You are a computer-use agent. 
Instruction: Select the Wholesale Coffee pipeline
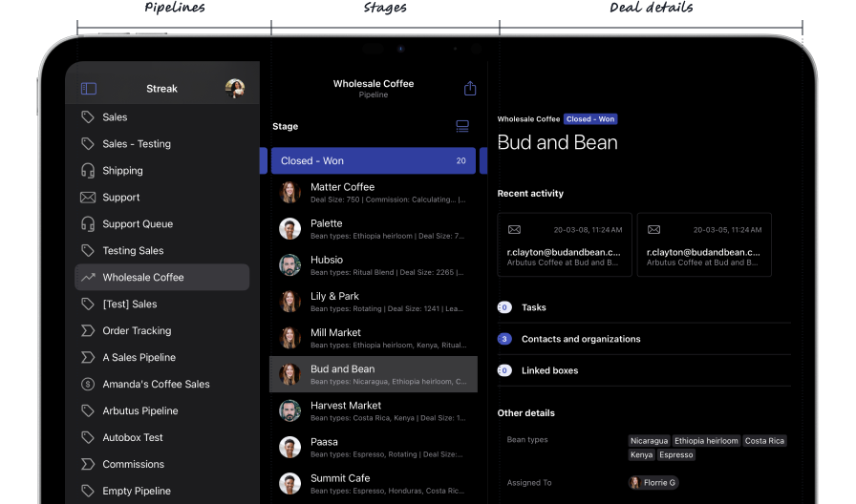[161, 277]
